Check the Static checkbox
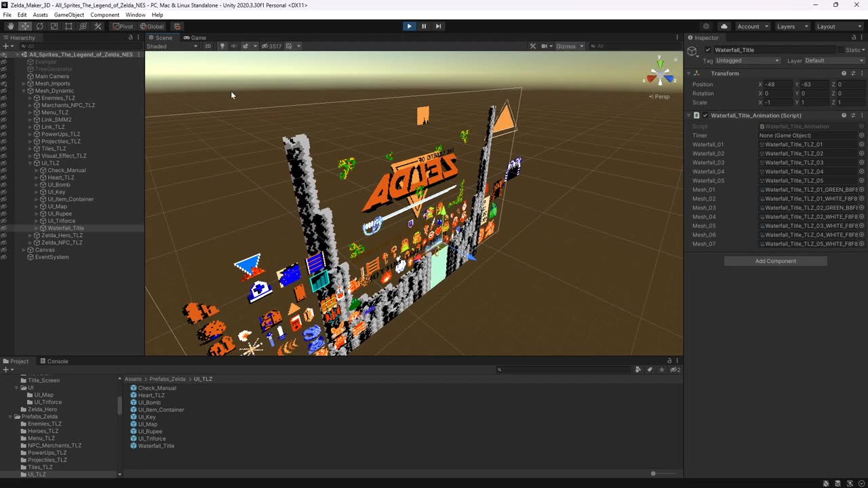868x488 pixels. (840, 50)
